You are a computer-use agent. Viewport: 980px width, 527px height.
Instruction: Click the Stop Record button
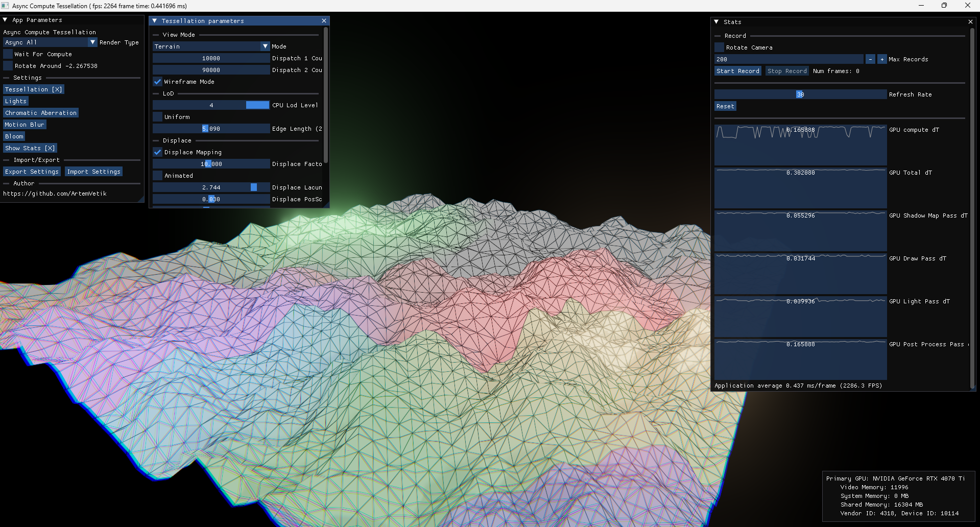tap(787, 71)
